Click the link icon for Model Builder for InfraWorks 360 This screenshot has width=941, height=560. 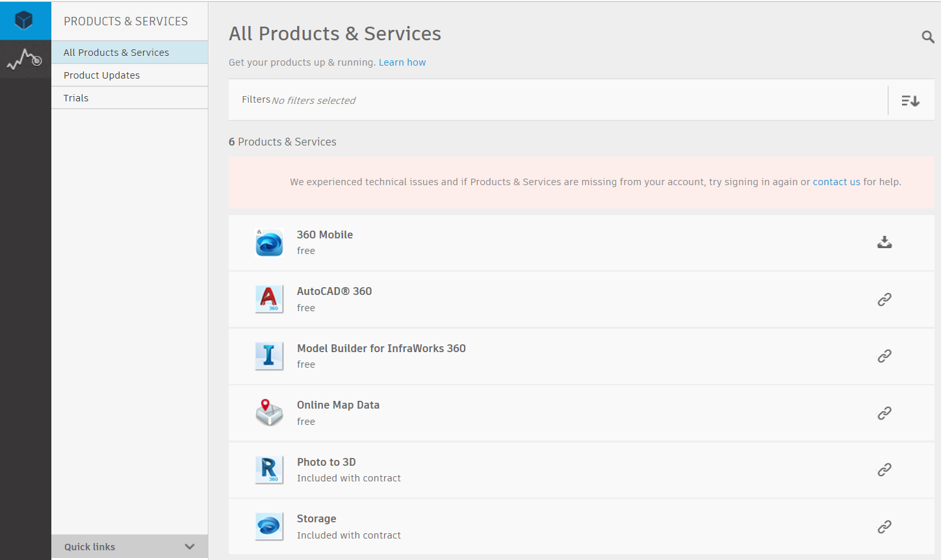[884, 356]
